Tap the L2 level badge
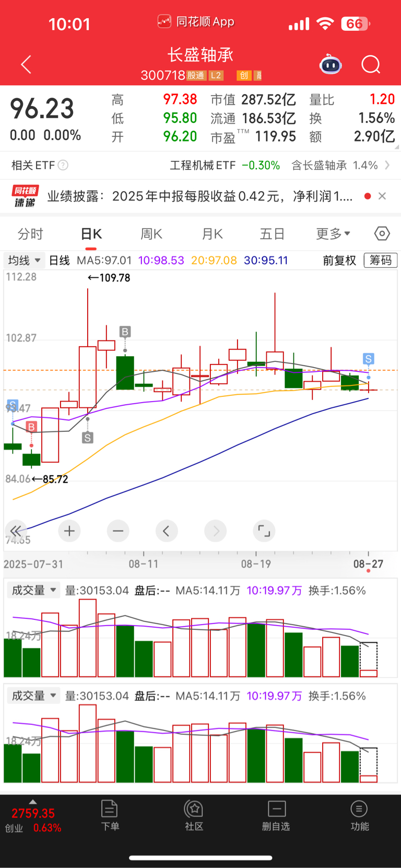The width and height of the screenshot is (401, 868). 216,76
